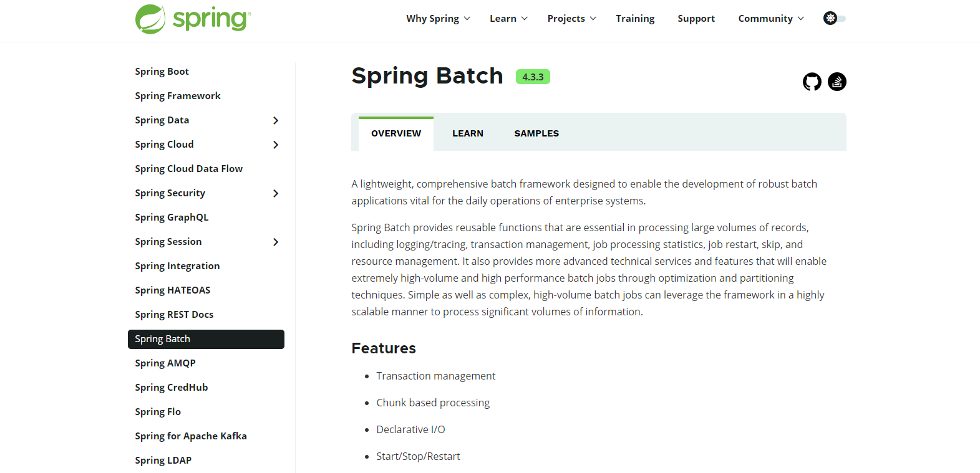Select the OVERVIEW tab

(396, 133)
